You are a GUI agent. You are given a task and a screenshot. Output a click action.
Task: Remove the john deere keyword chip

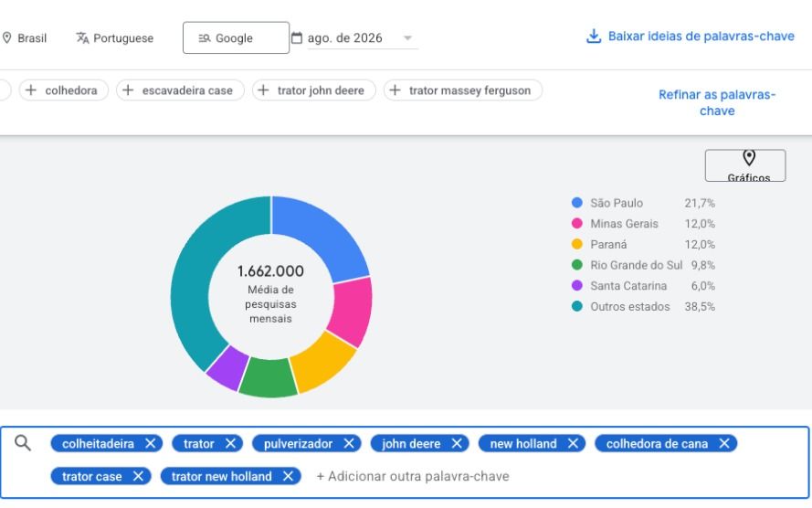(457, 443)
